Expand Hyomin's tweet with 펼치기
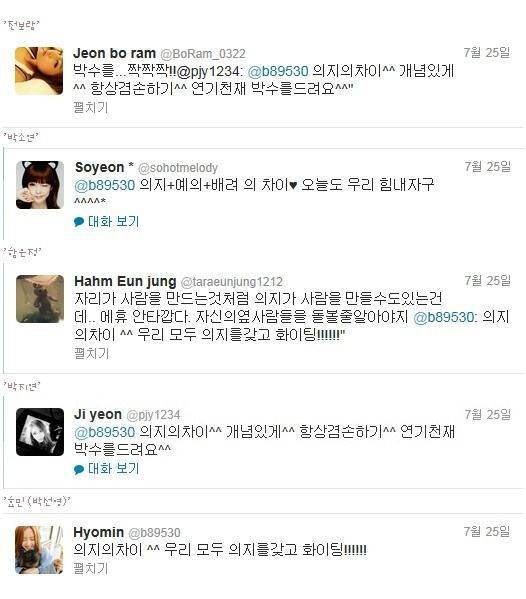 click(91, 568)
